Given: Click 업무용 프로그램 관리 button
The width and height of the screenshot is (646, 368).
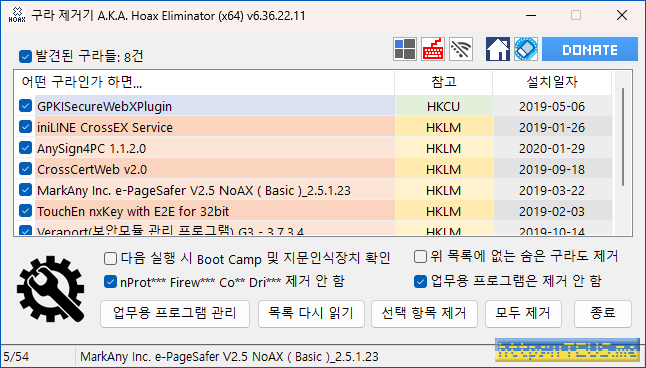Looking at the screenshot, I should tap(175, 314).
